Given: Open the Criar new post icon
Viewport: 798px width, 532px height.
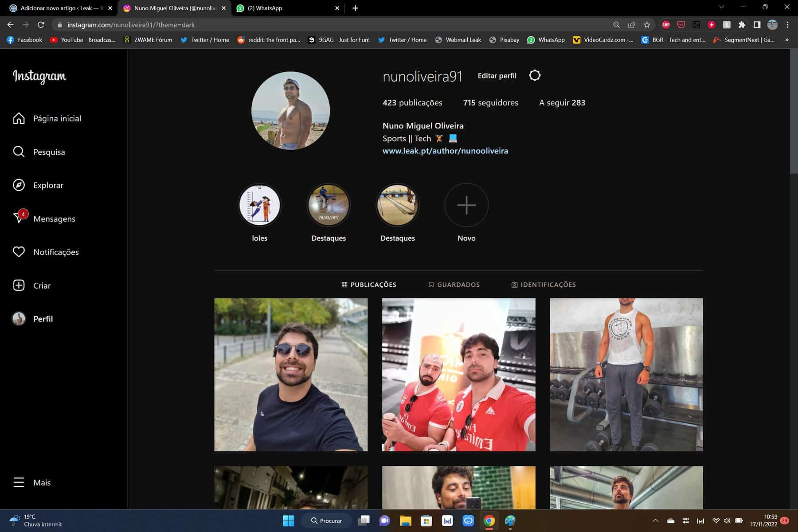Looking at the screenshot, I should tap(19, 286).
